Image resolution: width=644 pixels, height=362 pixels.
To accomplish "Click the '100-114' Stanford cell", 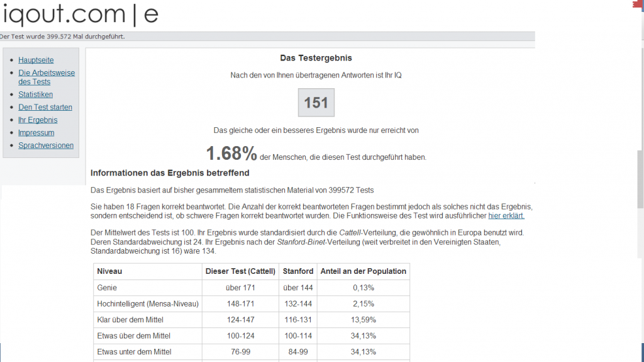I will 298,336.
